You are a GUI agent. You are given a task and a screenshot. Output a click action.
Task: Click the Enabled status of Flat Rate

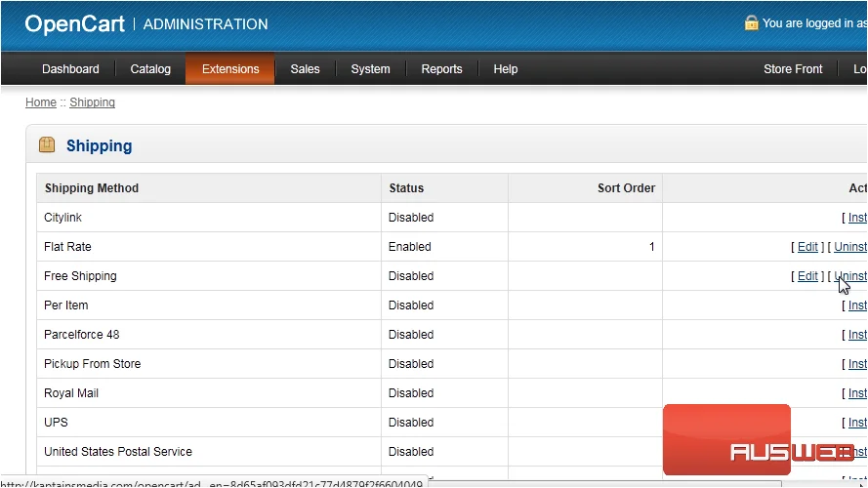410,247
